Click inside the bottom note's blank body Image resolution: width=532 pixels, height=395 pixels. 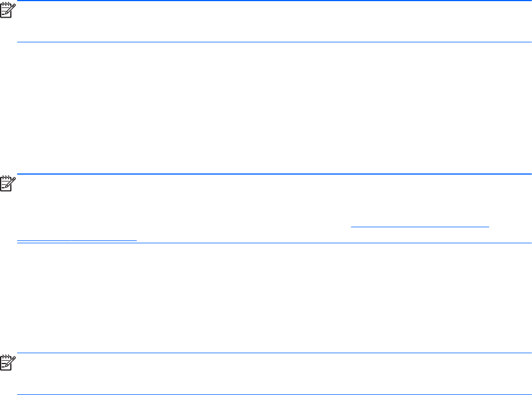pos(274,374)
